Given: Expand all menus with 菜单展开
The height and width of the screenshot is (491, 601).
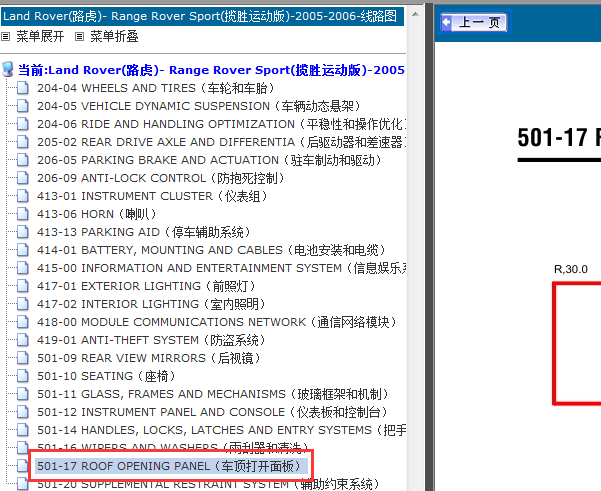Looking at the screenshot, I should 40,36.
